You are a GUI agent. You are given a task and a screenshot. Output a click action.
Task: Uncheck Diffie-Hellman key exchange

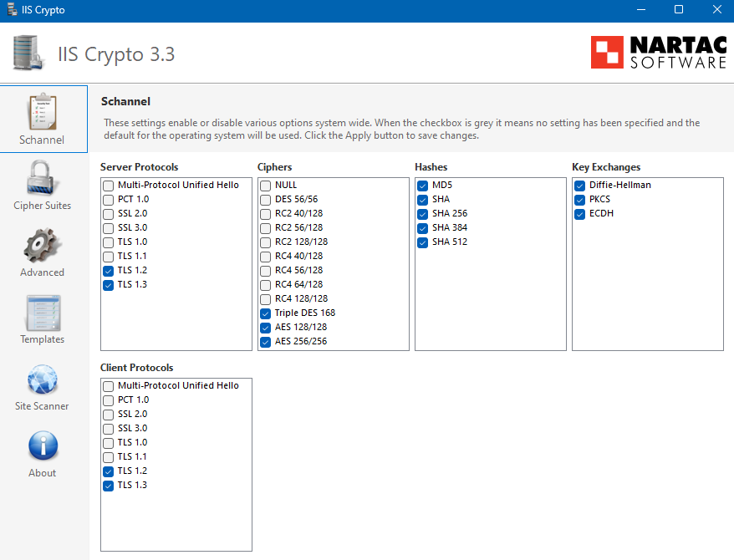[x=579, y=186]
